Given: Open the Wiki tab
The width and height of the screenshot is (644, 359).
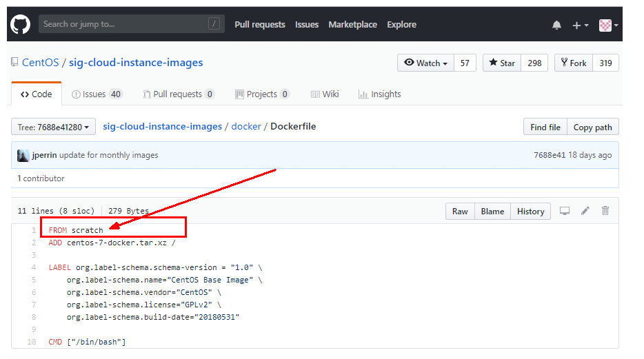Looking at the screenshot, I should 324,94.
